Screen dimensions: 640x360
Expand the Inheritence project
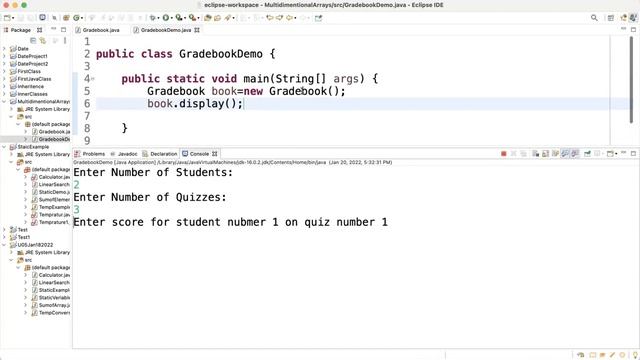[4, 87]
